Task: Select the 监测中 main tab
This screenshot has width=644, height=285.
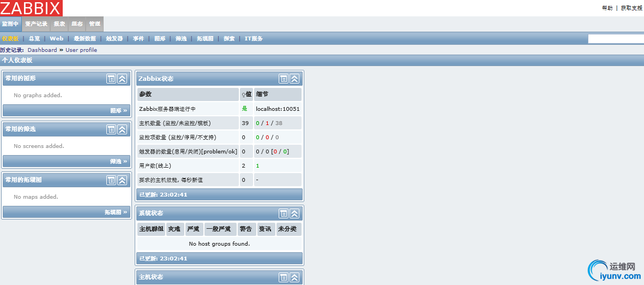Action: 10,24
